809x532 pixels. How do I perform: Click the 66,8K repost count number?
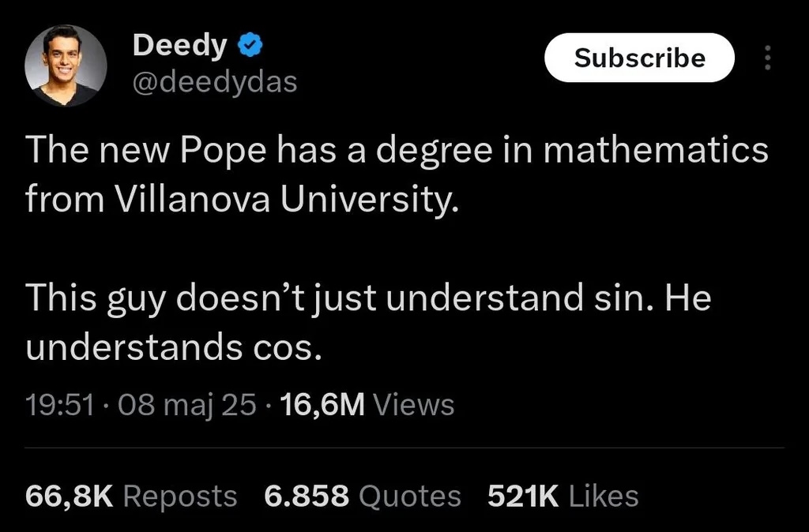coord(70,496)
